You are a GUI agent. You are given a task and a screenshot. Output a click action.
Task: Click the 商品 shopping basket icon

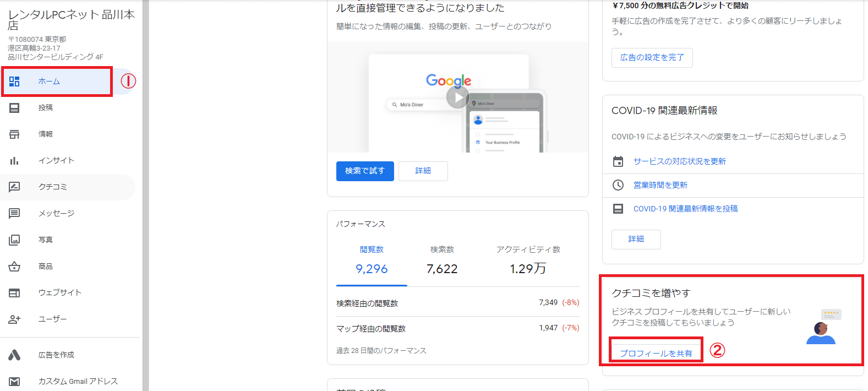click(x=14, y=267)
